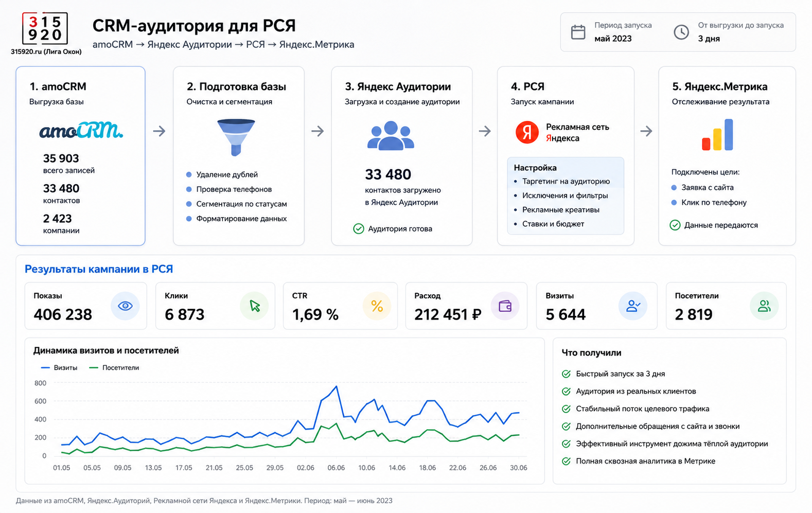Click the Таргетинг на аудиторию item
This screenshot has height=513, width=812.
coord(566,181)
